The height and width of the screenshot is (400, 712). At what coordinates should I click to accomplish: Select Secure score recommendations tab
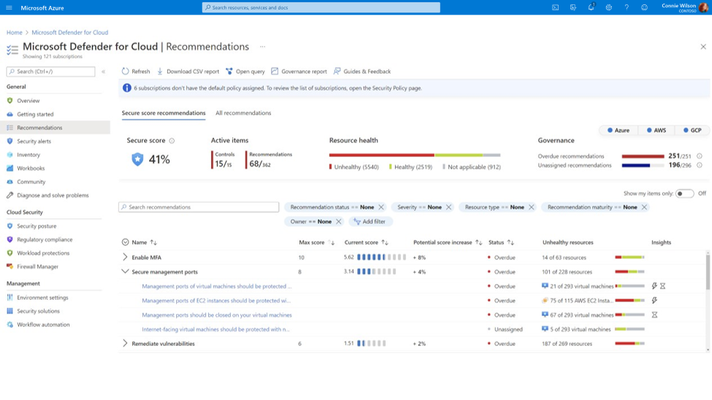[163, 113]
